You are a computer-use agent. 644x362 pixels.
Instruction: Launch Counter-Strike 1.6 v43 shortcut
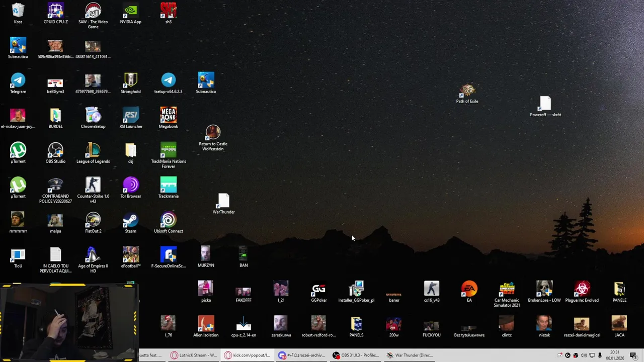click(93, 190)
